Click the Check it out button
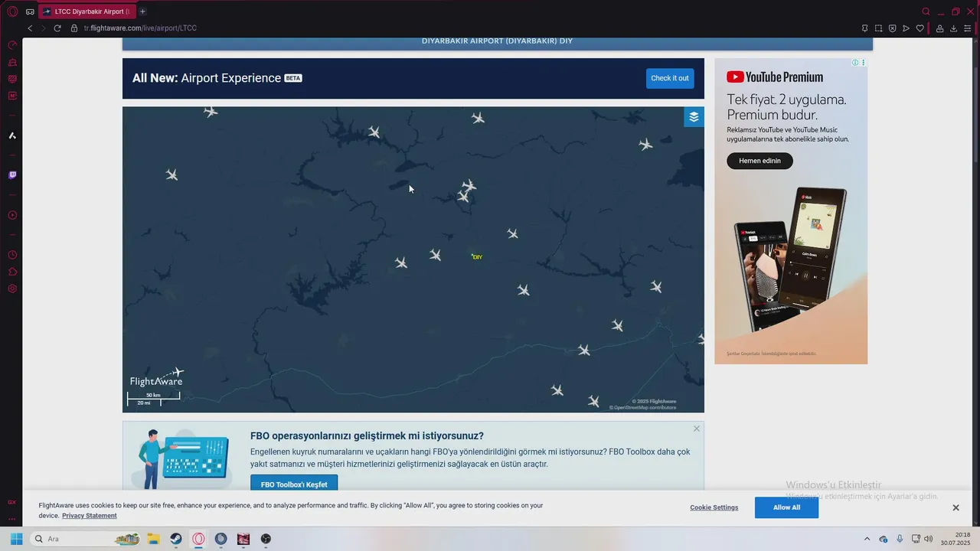The height and width of the screenshot is (551, 980). (x=670, y=78)
